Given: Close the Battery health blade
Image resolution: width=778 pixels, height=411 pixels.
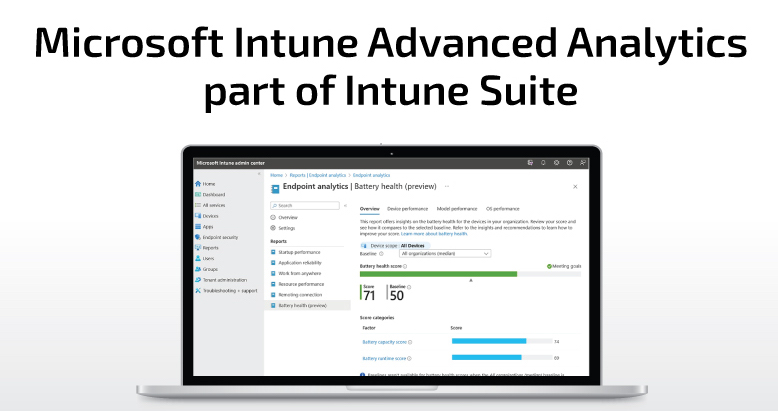Looking at the screenshot, I should point(575,187).
